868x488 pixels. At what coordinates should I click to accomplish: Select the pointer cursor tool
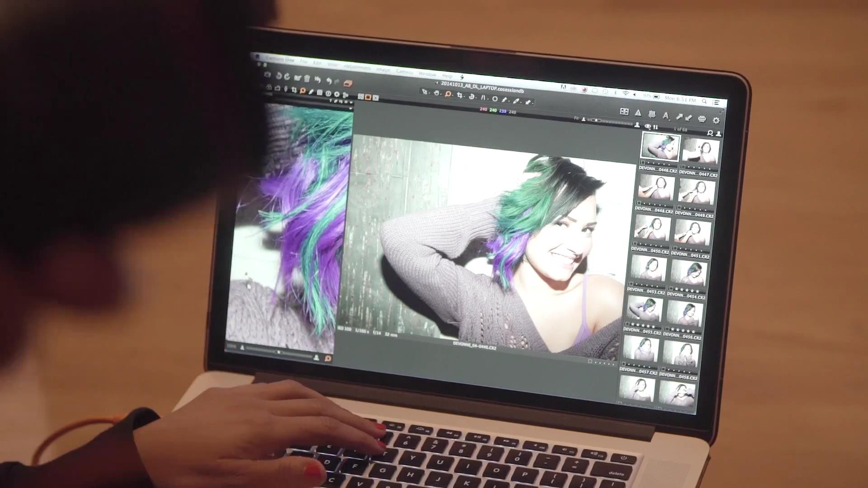click(x=425, y=92)
